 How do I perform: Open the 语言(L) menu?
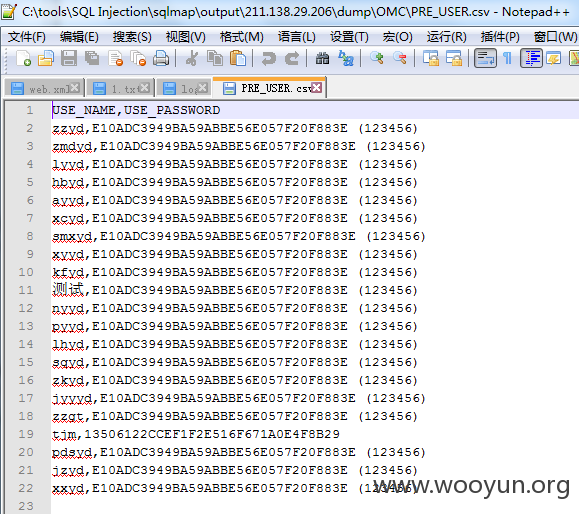(x=297, y=37)
